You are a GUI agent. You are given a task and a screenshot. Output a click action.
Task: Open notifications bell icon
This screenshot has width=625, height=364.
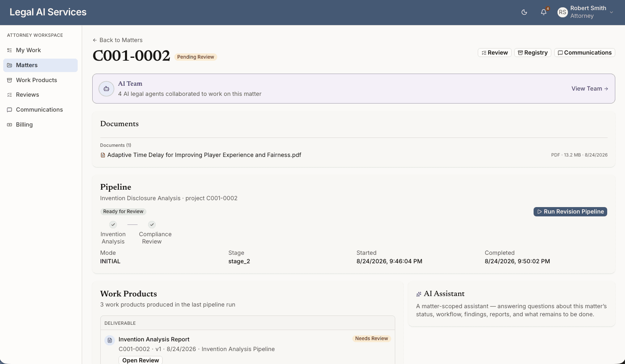544,12
